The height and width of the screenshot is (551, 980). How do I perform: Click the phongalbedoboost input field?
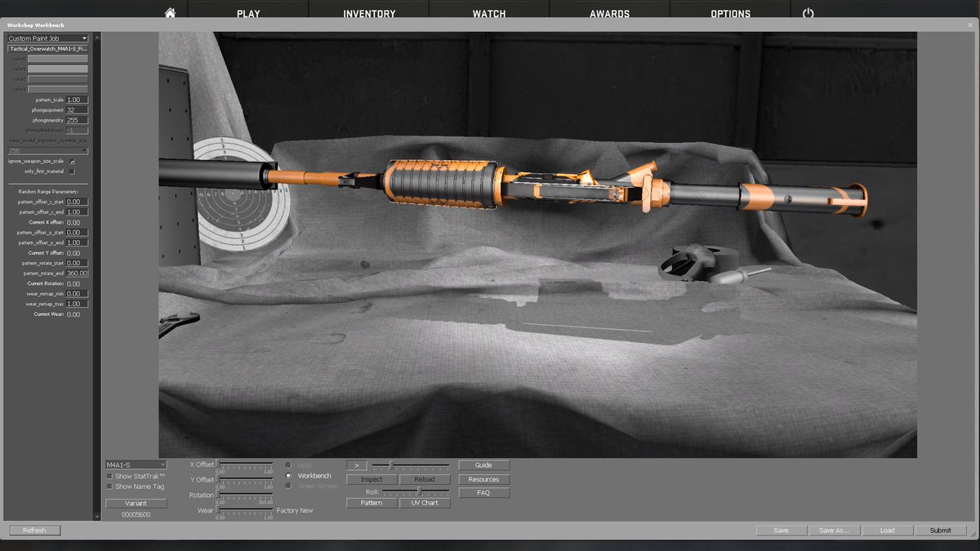77,131
